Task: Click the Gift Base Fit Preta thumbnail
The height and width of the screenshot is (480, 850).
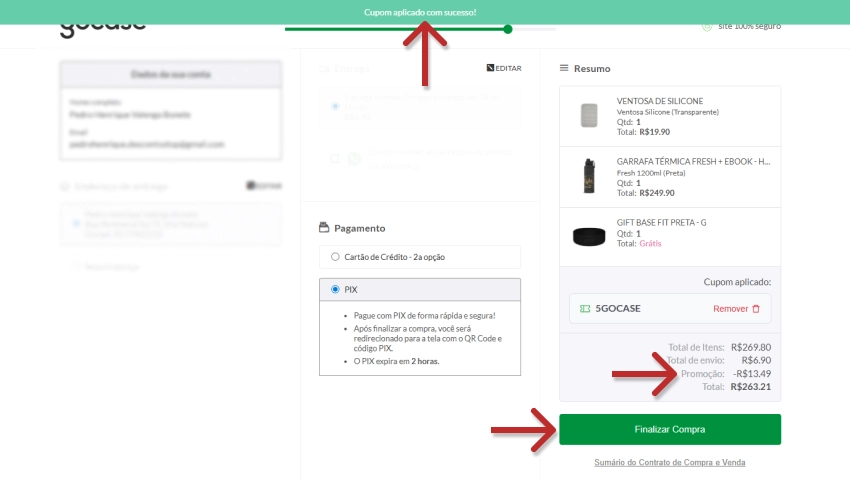Action: [589, 237]
